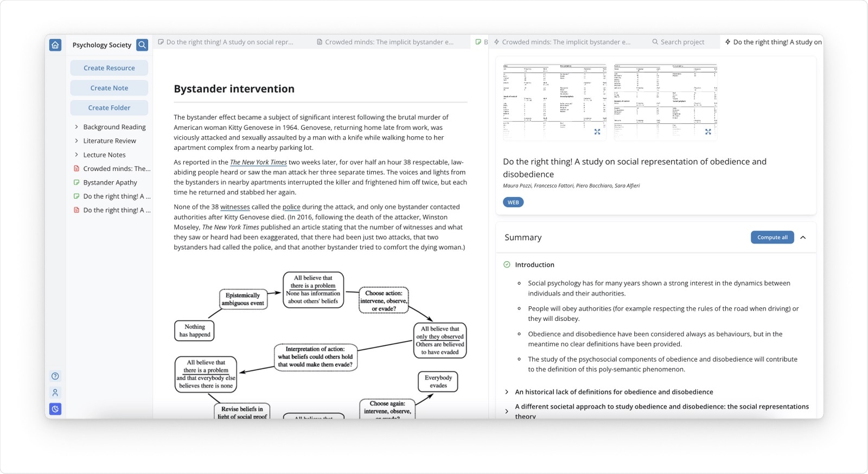
Task: Click the bullet 'People will obey authorities'
Action: (663, 314)
